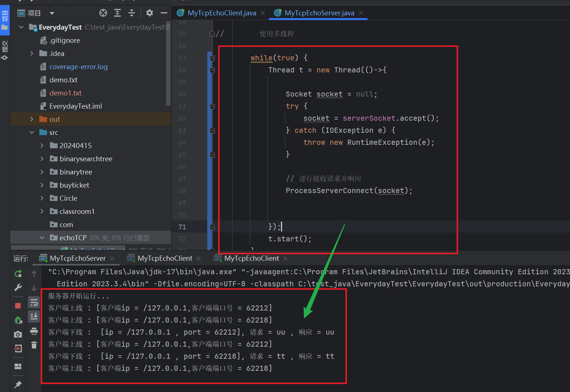The width and height of the screenshot is (570, 392).
Task: Click the collapse all icon in project toolbar
Action: coord(132,13)
